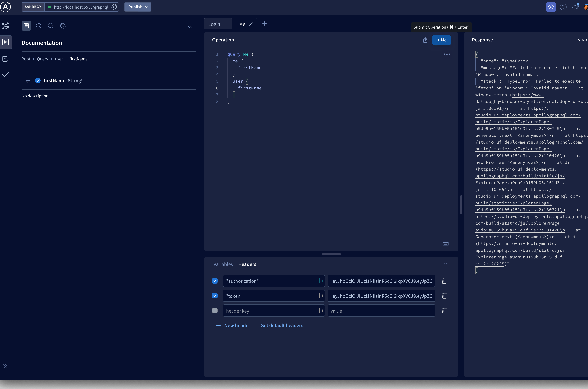Uncheck the authorization header checkbox
This screenshot has width=588, height=389.
pos(215,281)
